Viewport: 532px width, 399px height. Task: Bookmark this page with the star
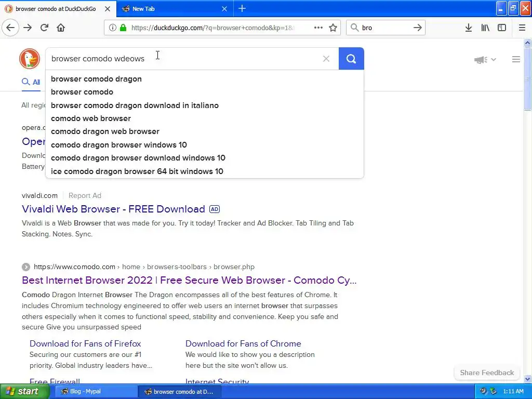[x=333, y=28]
